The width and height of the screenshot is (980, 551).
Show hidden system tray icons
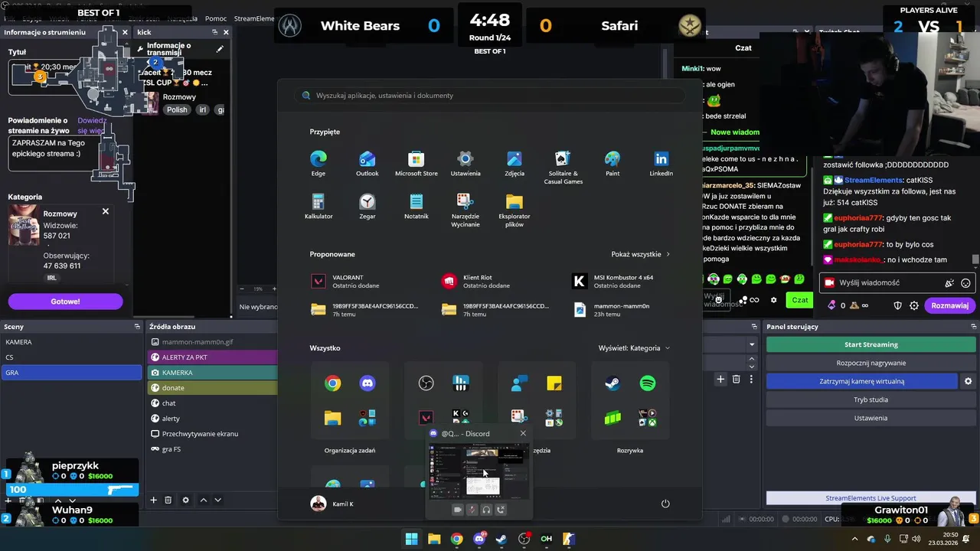855,539
